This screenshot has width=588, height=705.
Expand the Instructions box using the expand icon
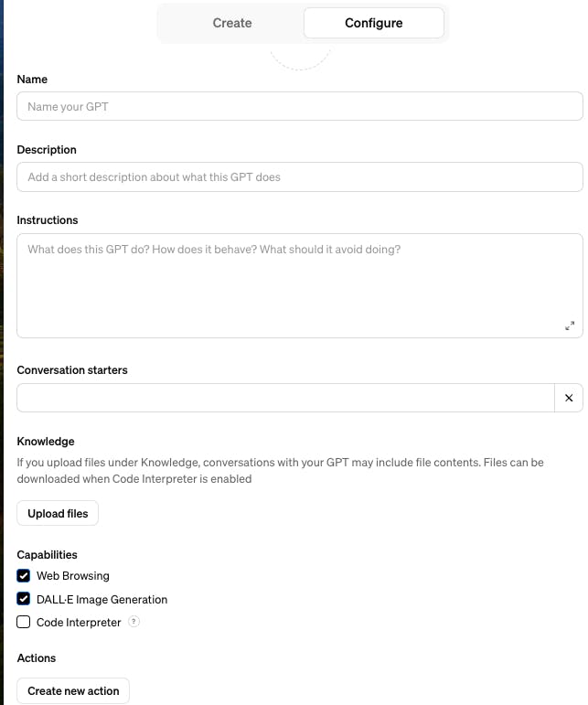(x=570, y=326)
